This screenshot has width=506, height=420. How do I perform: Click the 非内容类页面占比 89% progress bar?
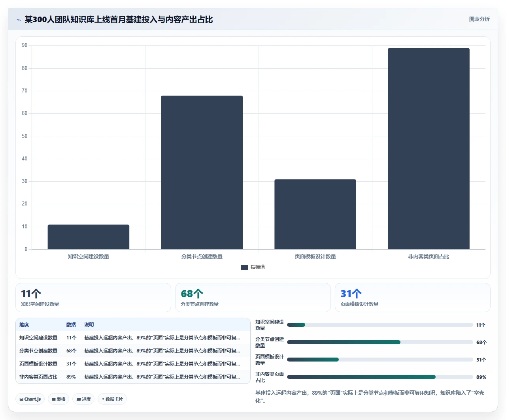(380, 377)
